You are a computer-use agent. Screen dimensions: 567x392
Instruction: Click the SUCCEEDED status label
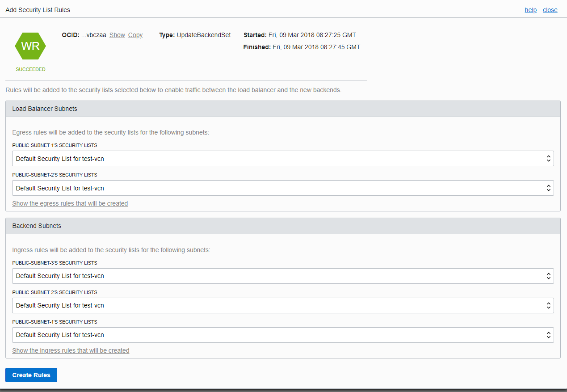(30, 69)
